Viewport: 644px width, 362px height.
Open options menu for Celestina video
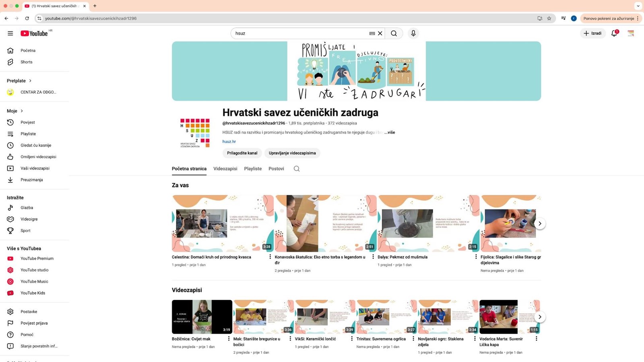270,257
